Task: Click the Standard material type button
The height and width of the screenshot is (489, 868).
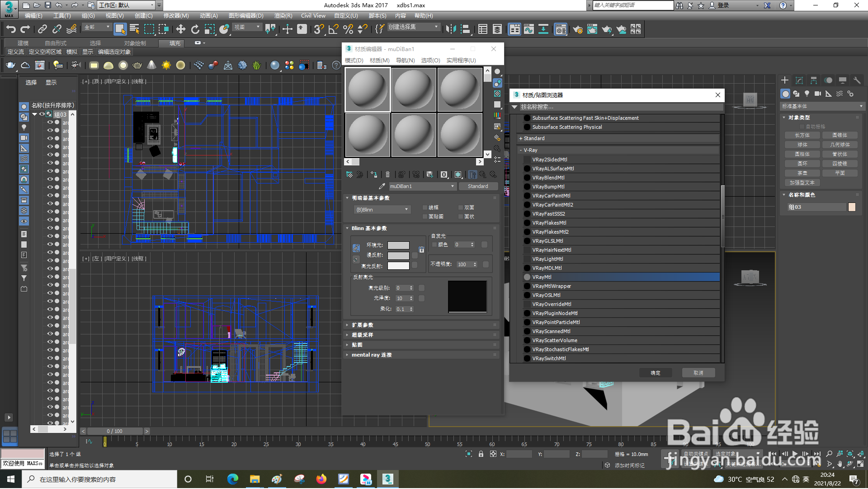Action: (478, 186)
